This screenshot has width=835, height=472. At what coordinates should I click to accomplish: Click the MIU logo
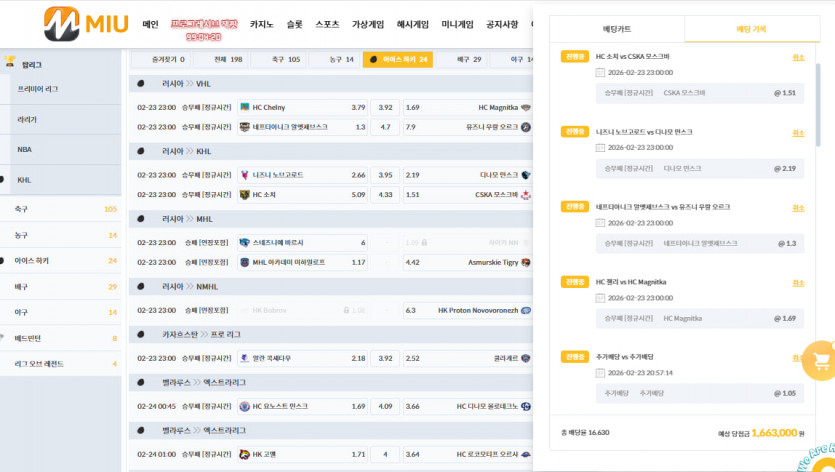tap(86, 24)
